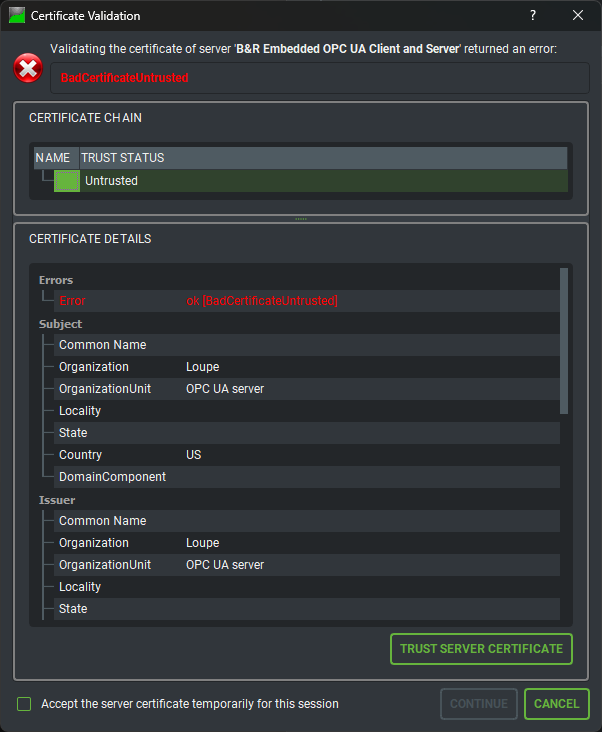Select the DomainComponent row

(x=307, y=477)
